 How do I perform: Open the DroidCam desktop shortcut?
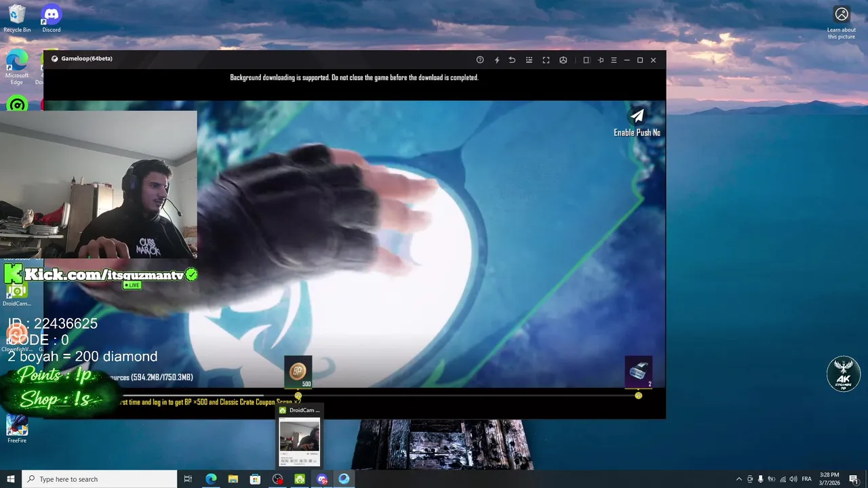[17, 294]
